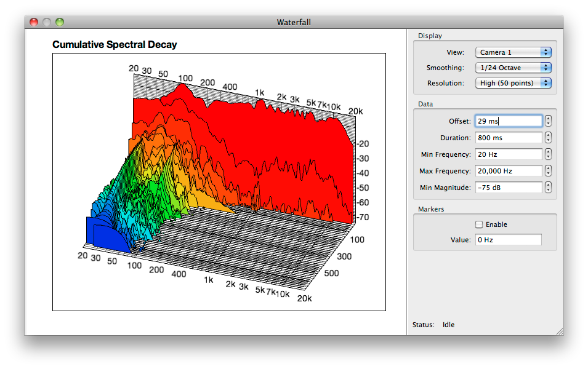
Task: Click the 500 time axis label
Action: click(x=331, y=273)
